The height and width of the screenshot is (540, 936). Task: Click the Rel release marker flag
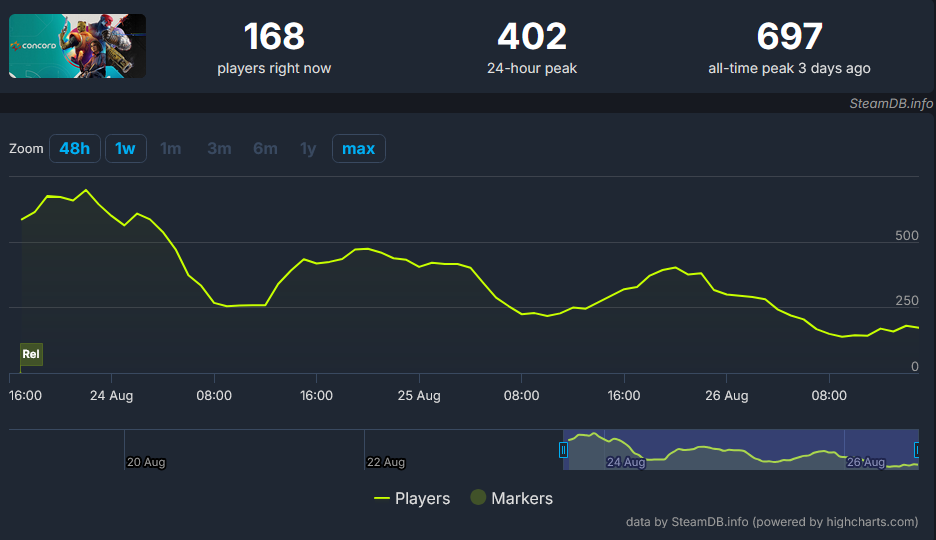coord(31,355)
